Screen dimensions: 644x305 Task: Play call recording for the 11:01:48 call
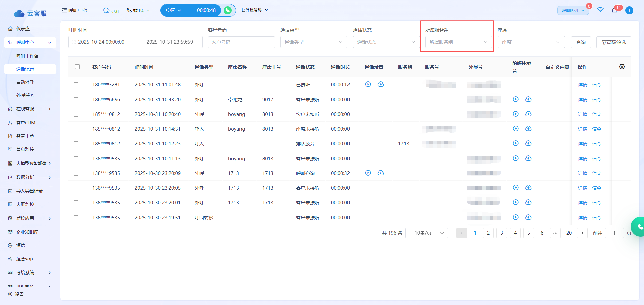point(368,84)
